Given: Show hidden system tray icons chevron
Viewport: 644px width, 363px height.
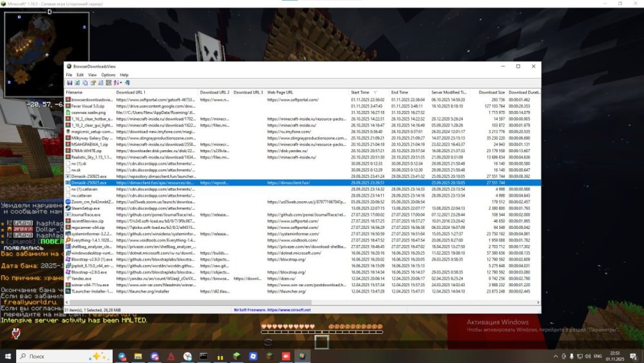Looking at the screenshot, I should click(x=556, y=357).
